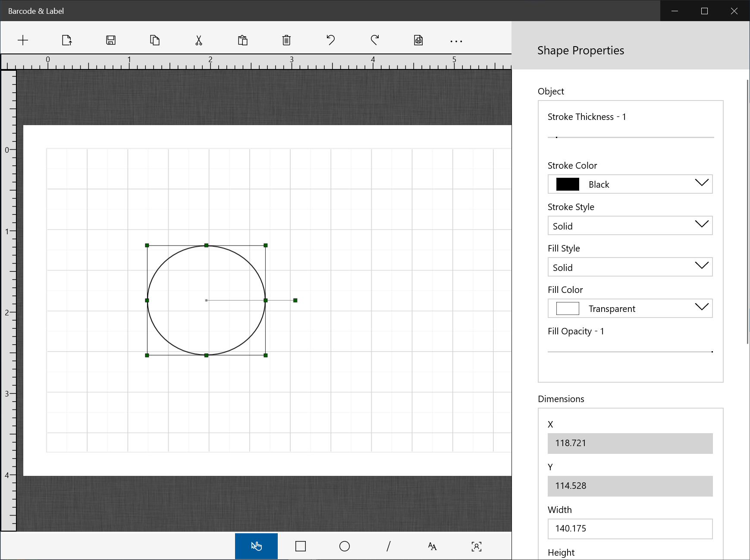Click the ellipse's top-middle resize handle
This screenshot has height=560, width=750.
click(207, 245)
